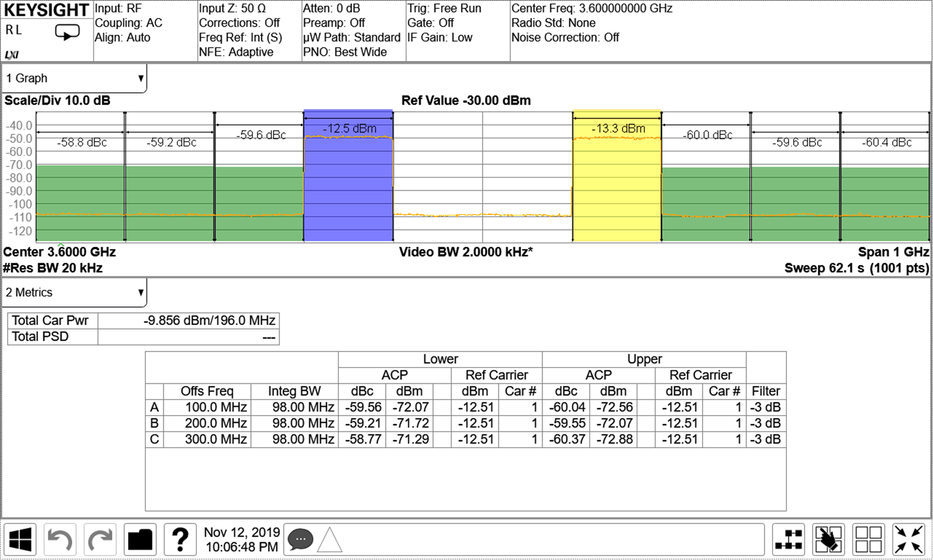Screen dimensions: 933x560
Task: Open the file folder icon
Action: pos(140,539)
